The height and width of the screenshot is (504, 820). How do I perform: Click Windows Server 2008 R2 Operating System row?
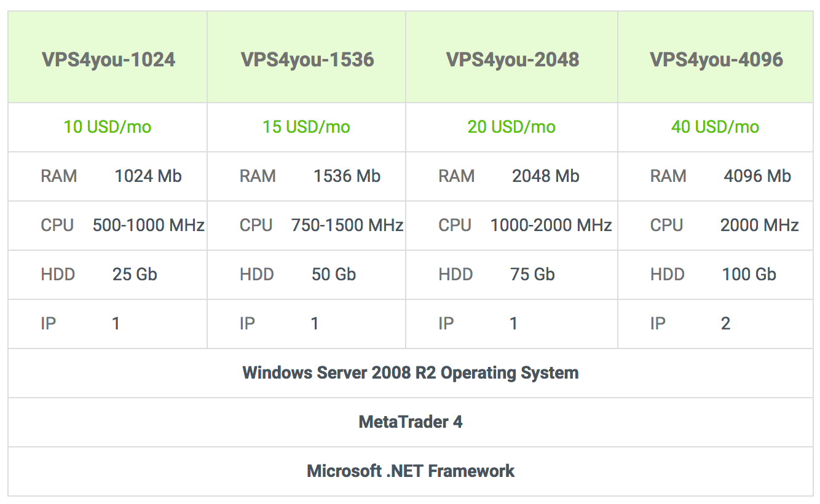click(x=411, y=373)
